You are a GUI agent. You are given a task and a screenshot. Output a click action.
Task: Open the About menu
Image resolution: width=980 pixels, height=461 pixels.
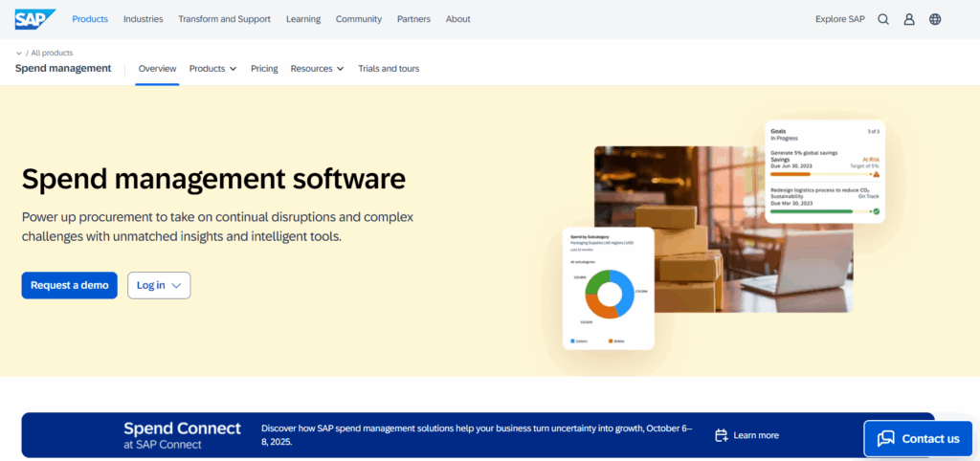tap(458, 19)
